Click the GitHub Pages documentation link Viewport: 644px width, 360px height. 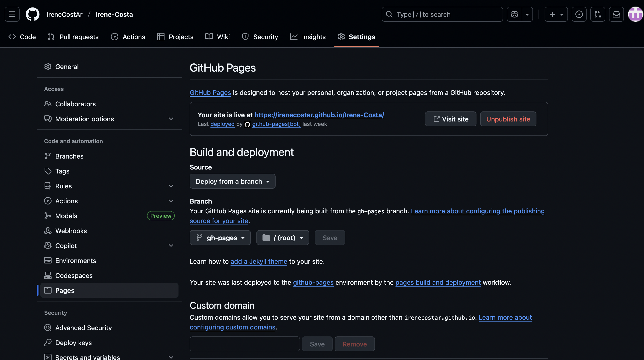[210, 92]
